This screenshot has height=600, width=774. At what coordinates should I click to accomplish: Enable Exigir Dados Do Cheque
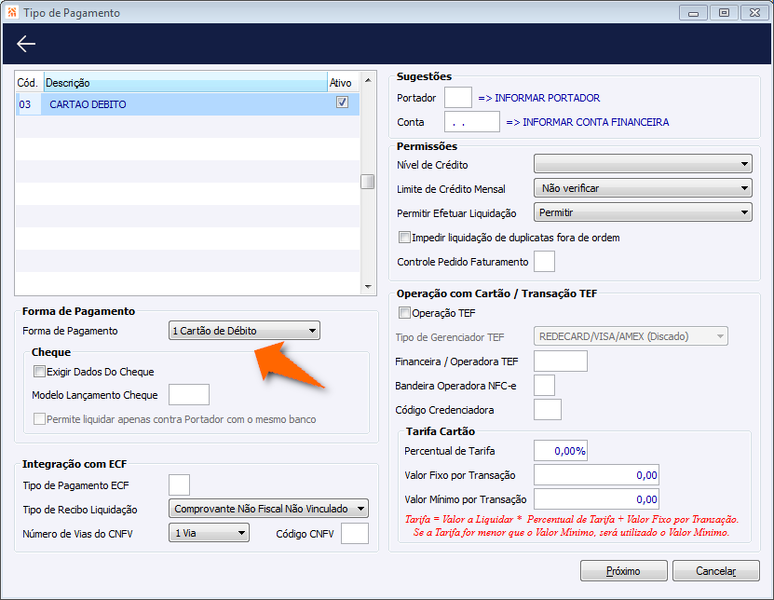click(x=39, y=371)
